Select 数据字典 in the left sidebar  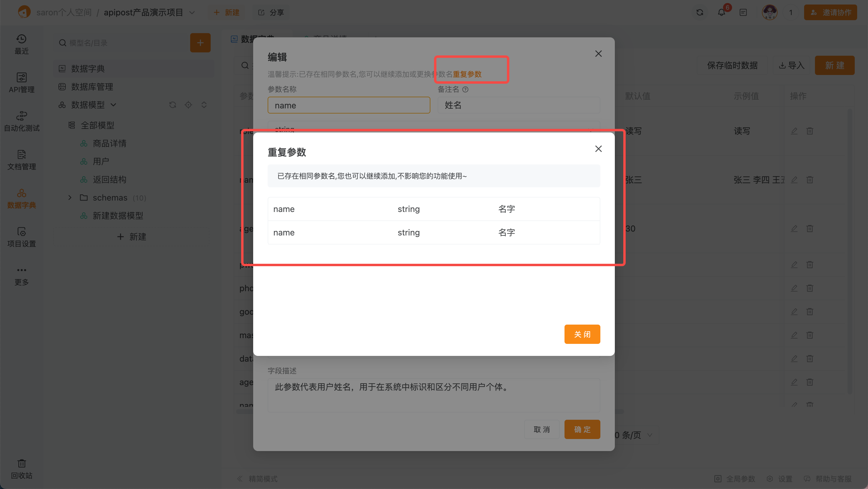click(x=22, y=198)
